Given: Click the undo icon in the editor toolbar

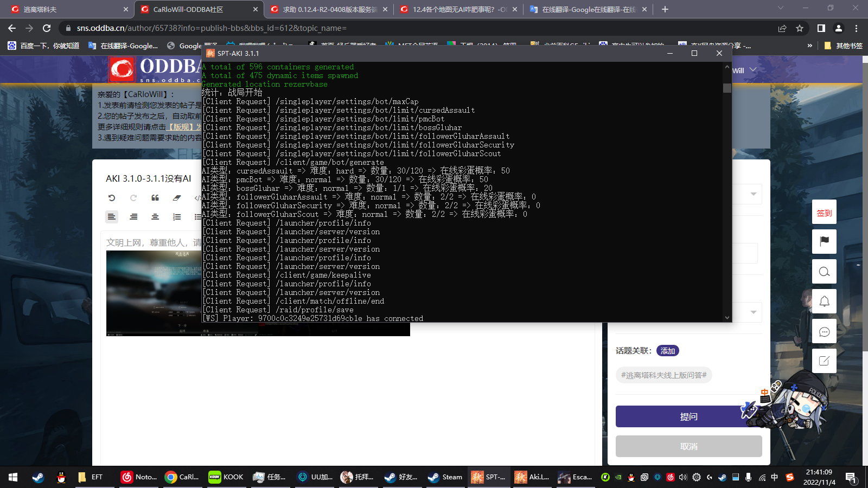Looking at the screenshot, I should click(x=112, y=198).
